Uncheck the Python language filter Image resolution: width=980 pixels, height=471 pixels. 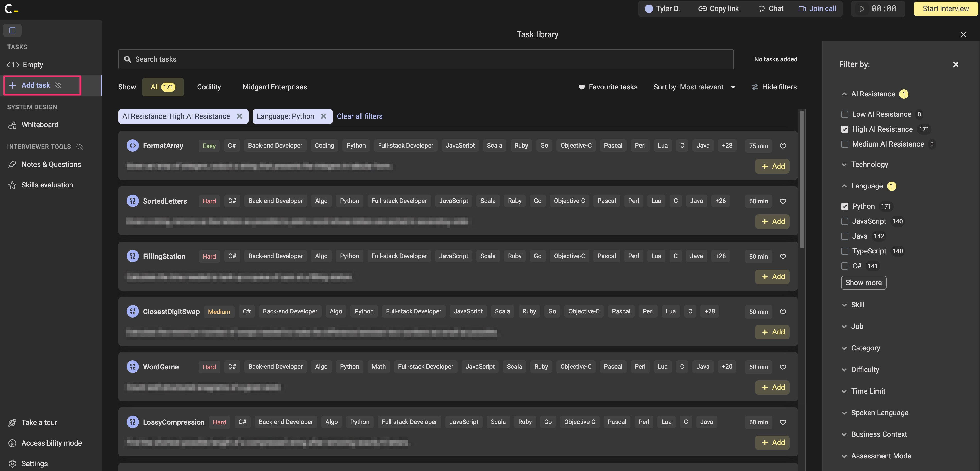point(844,206)
